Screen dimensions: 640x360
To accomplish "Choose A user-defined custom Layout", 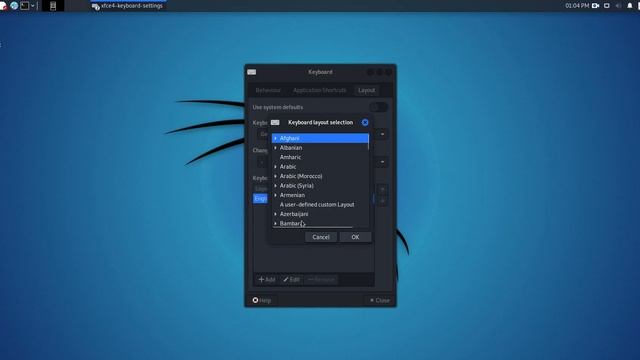I will (x=320, y=204).
